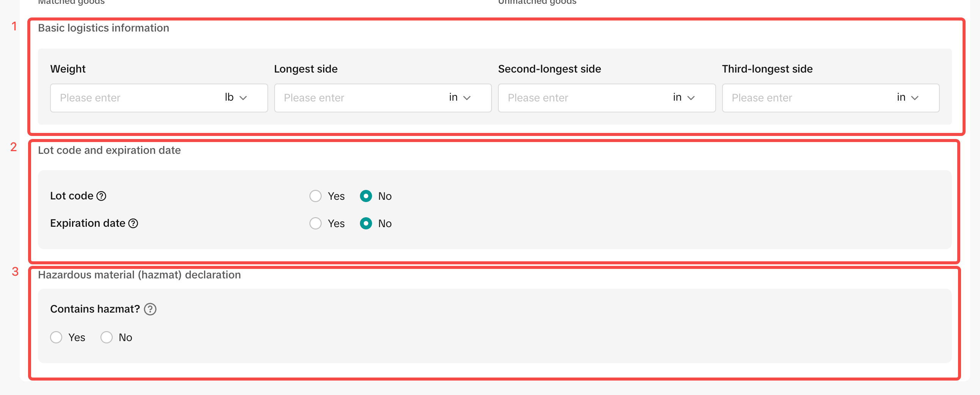Open the Longest side unit dropdown
The image size is (980, 395).
pyautogui.click(x=460, y=98)
